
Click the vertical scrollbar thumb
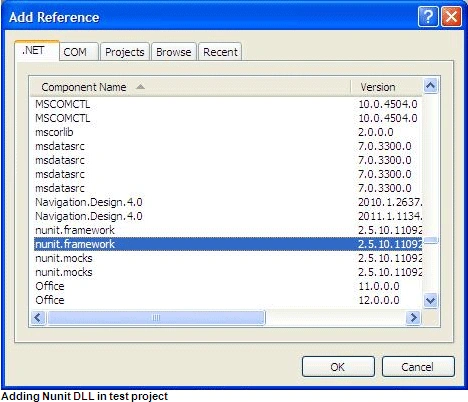pyautogui.click(x=430, y=241)
